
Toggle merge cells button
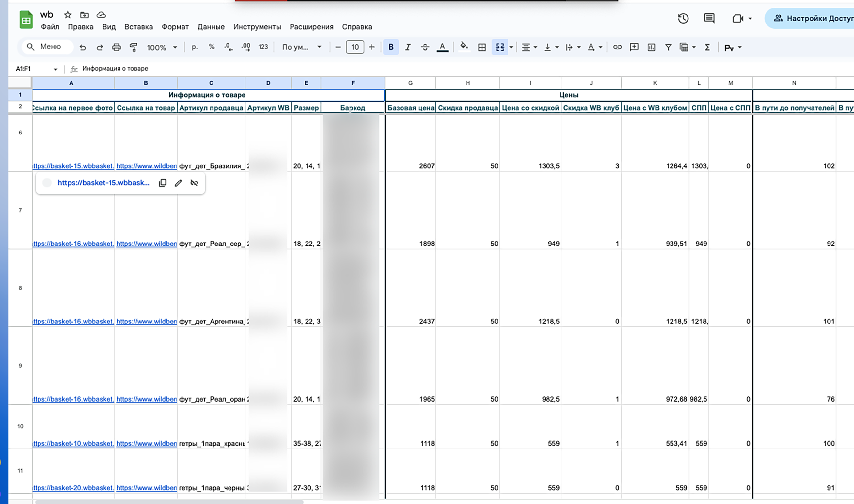[x=500, y=47]
